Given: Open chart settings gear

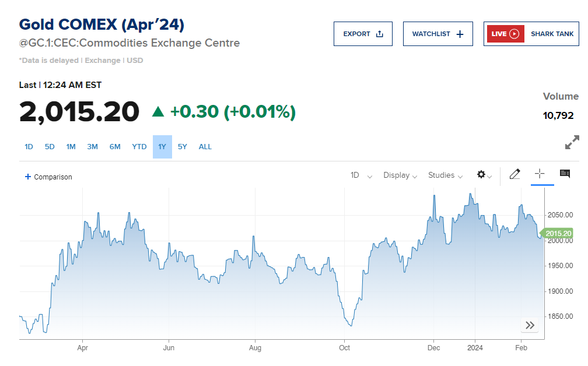Looking at the screenshot, I should click(481, 175).
